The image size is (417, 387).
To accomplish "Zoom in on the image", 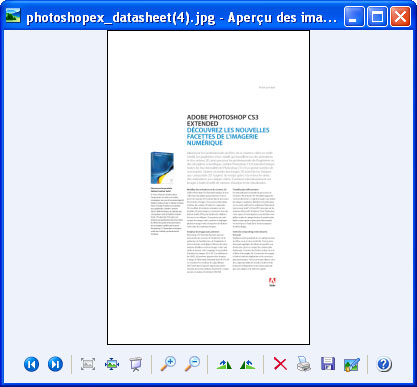I will [168, 364].
